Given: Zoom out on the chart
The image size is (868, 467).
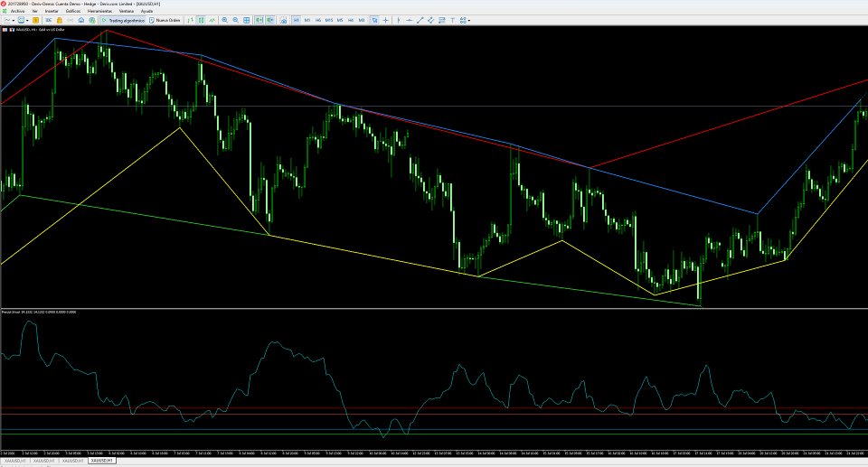Looking at the screenshot, I should 236,20.
